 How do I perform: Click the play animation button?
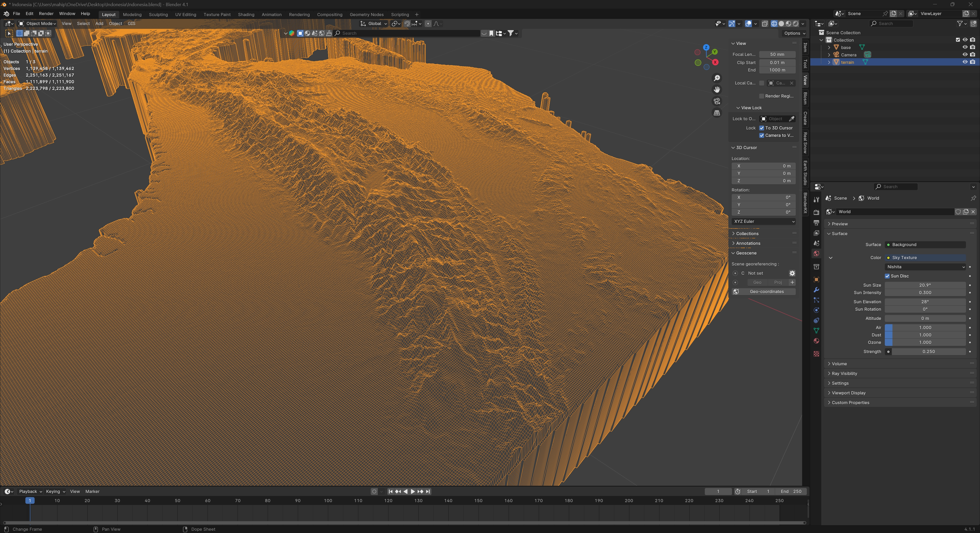pos(413,492)
